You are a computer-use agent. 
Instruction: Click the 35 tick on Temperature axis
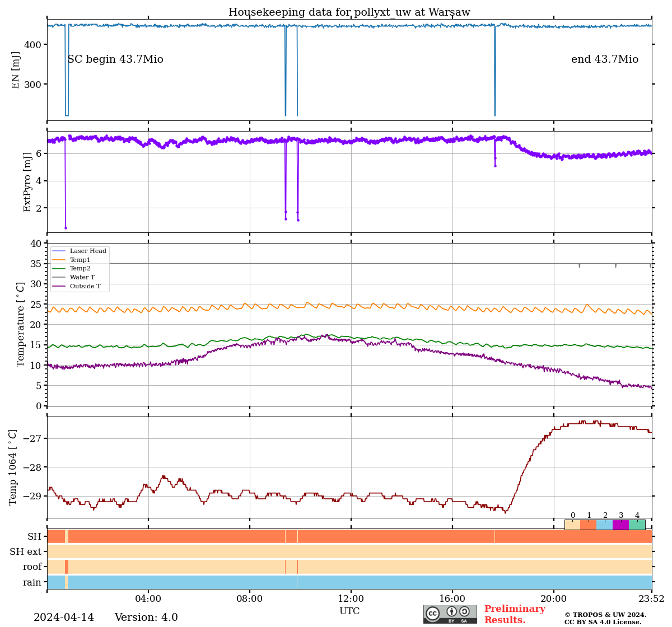pyautogui.click(x=36, y=264)
